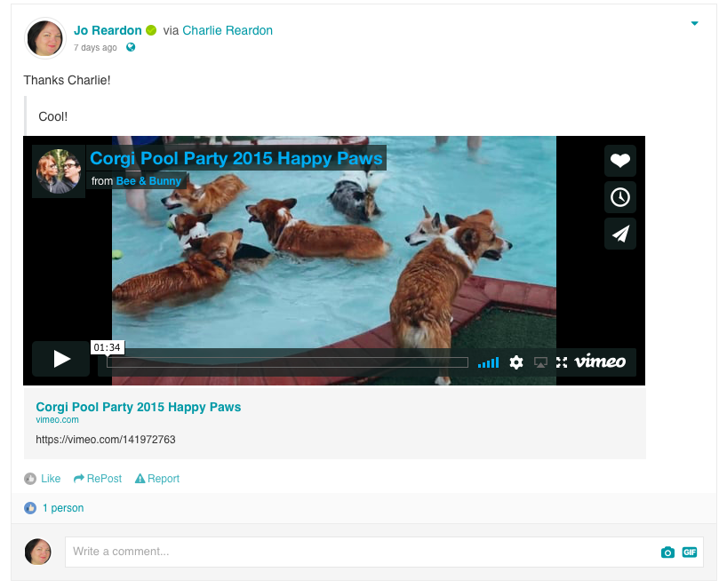Screen dimensions: 727x588
Task: Add video to Watch Later clock icon
Action: [619, 197]
